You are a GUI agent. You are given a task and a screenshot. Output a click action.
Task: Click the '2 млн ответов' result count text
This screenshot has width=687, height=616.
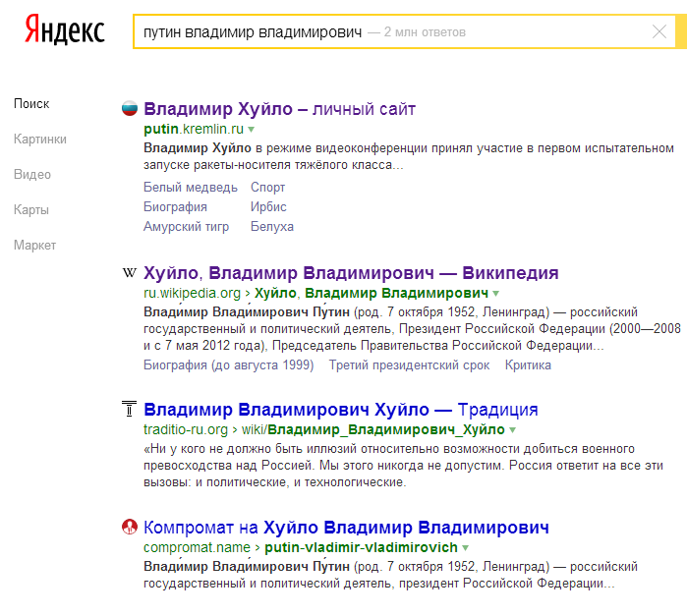[x=425, y=32]
